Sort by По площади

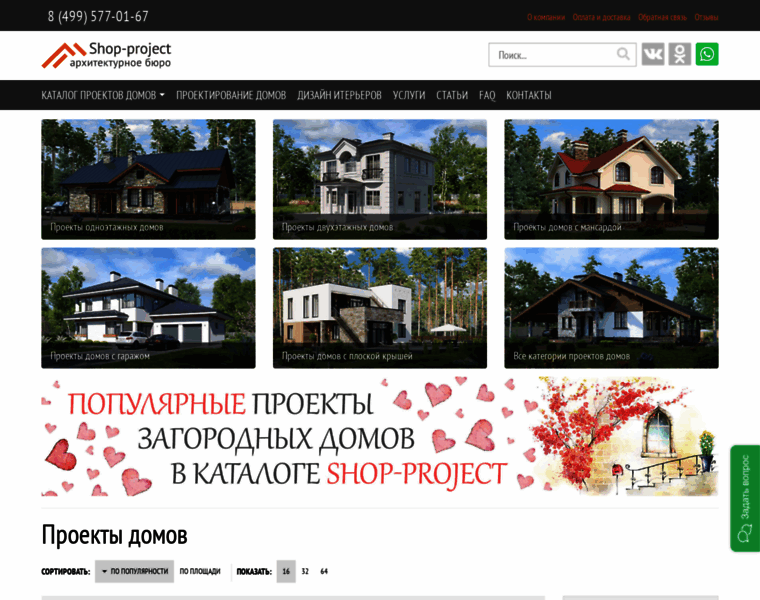(200, 571)
